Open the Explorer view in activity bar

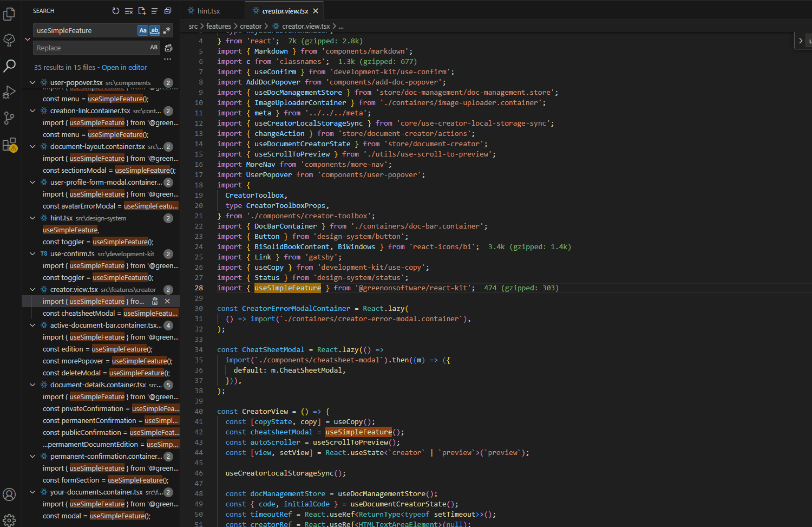(9, 14)
